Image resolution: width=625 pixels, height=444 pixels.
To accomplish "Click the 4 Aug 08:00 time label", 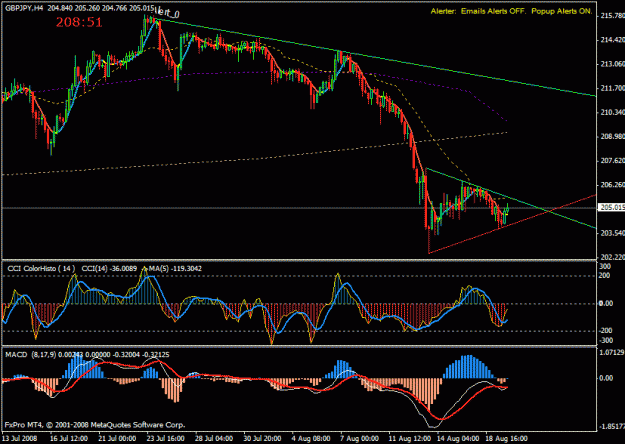I will coord(311,438).
